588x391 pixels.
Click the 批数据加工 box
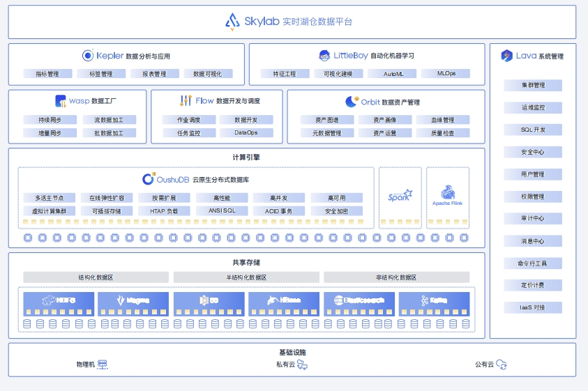pyautogui.click(x=110, y=133)
